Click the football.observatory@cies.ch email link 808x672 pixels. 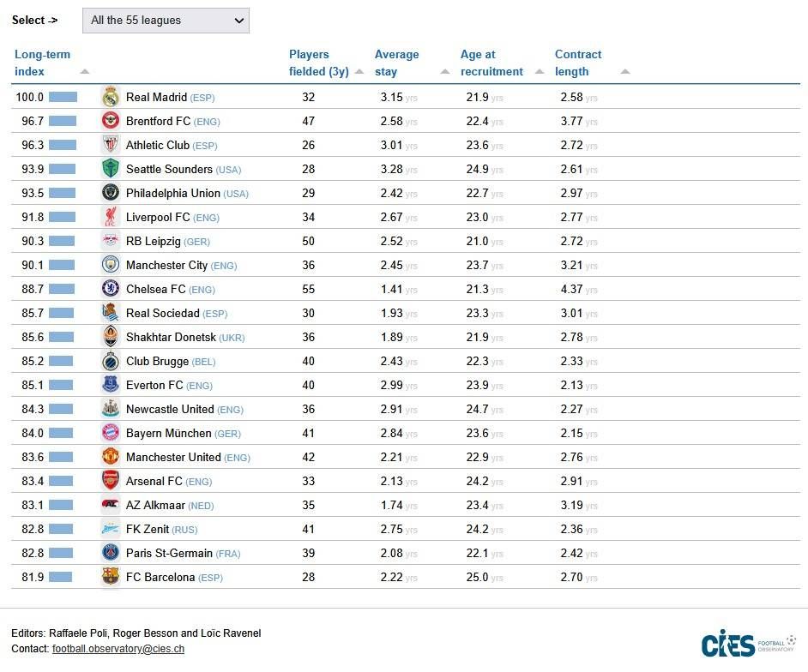118,649
